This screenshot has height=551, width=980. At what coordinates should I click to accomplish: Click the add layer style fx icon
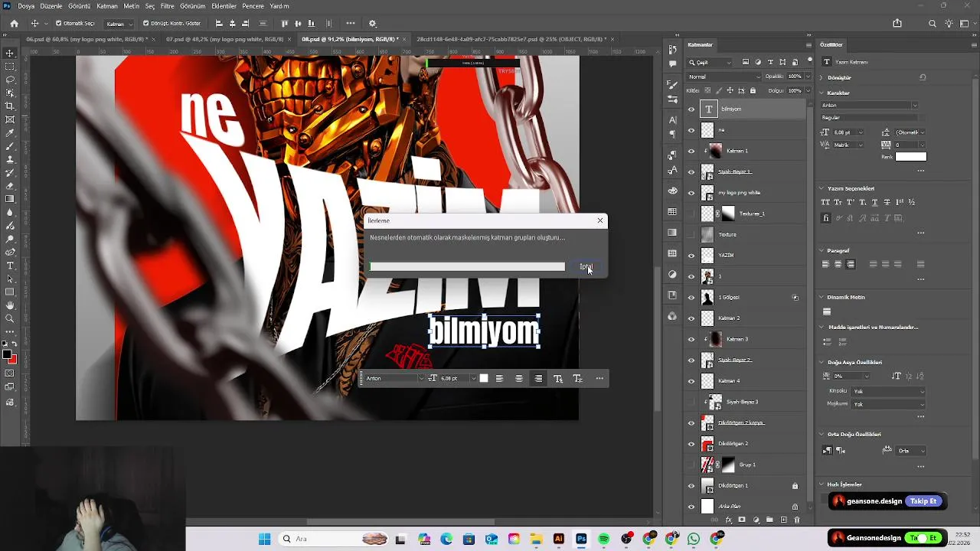point(729,520)
